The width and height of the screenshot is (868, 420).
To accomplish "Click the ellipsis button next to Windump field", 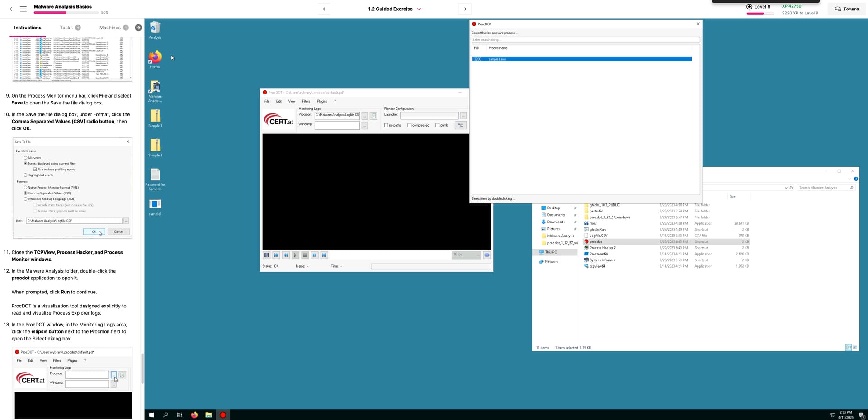I will coord(364,125).
